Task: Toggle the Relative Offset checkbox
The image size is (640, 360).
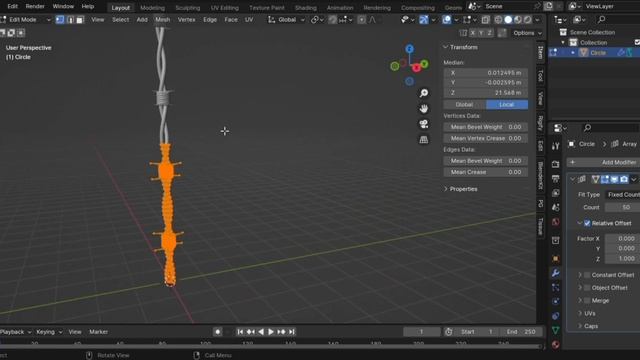Action: 587,223
